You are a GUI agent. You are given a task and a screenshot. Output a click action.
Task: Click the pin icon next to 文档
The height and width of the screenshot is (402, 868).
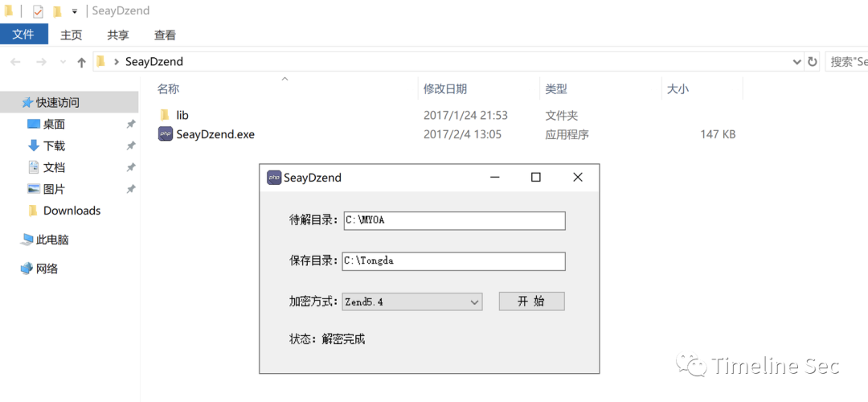pos(131,167)
